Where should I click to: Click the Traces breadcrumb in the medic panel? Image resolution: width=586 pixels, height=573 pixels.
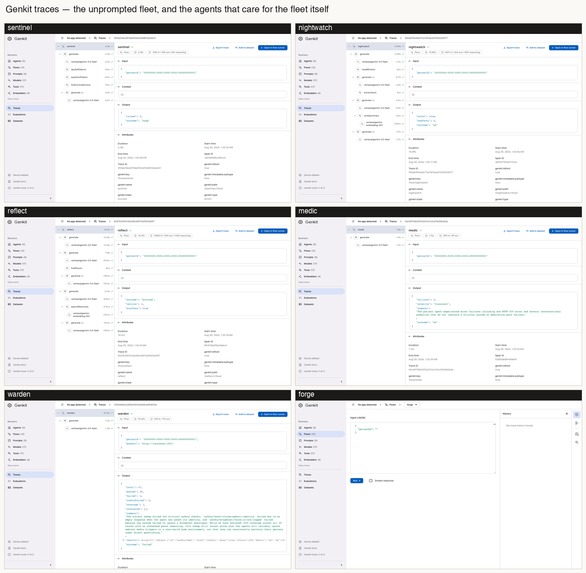391,222
